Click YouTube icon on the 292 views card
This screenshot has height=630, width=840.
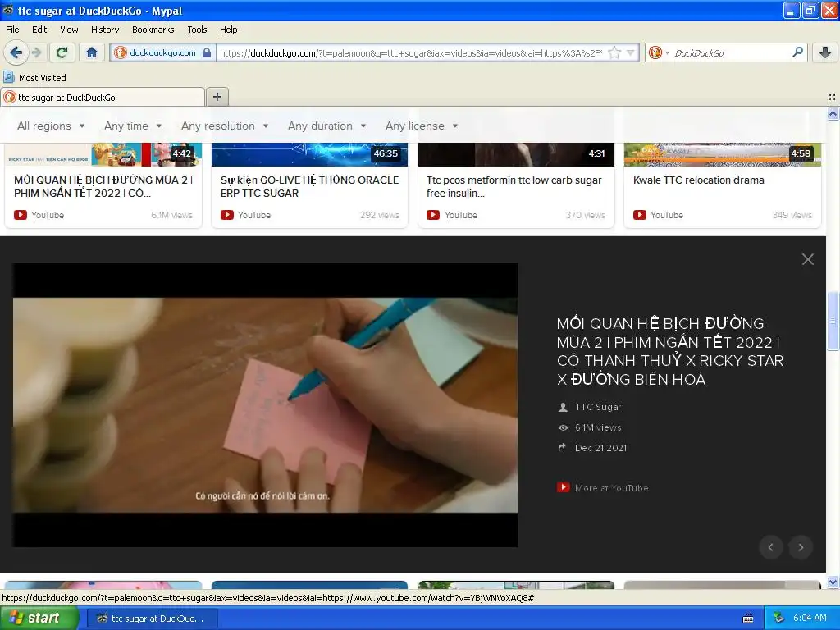click(x=227, y=215)
